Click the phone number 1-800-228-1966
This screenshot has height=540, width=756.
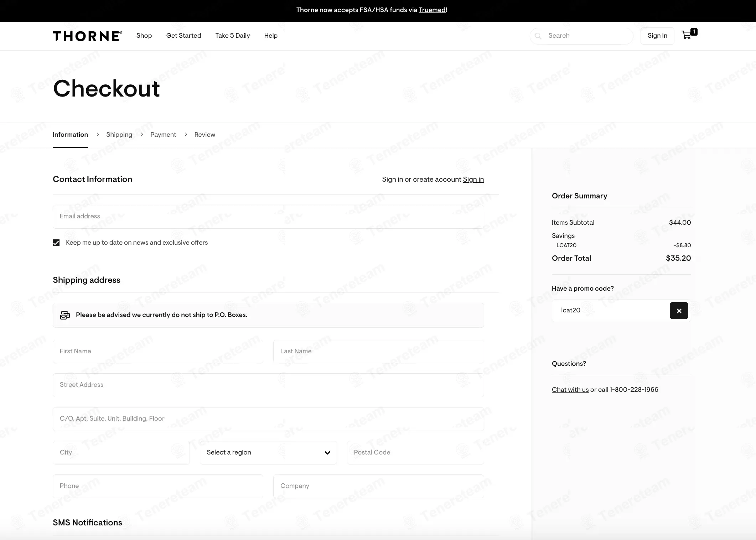tap(634, 390)
